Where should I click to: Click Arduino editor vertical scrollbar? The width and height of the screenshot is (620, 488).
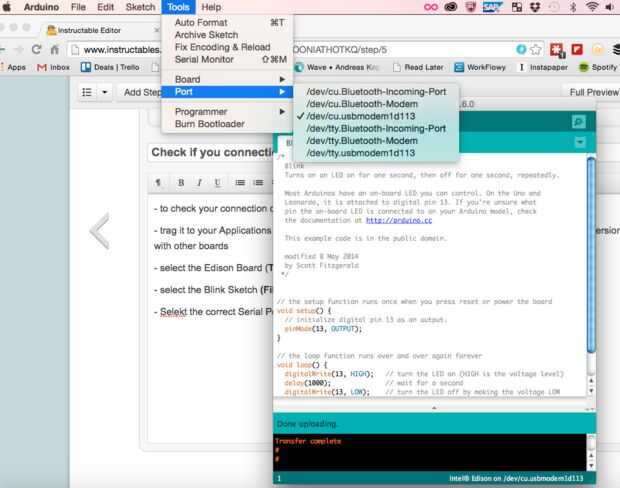point(591,255)
